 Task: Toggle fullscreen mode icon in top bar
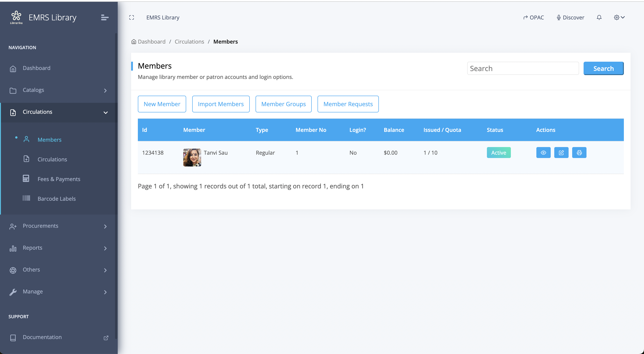pos(132,17)
